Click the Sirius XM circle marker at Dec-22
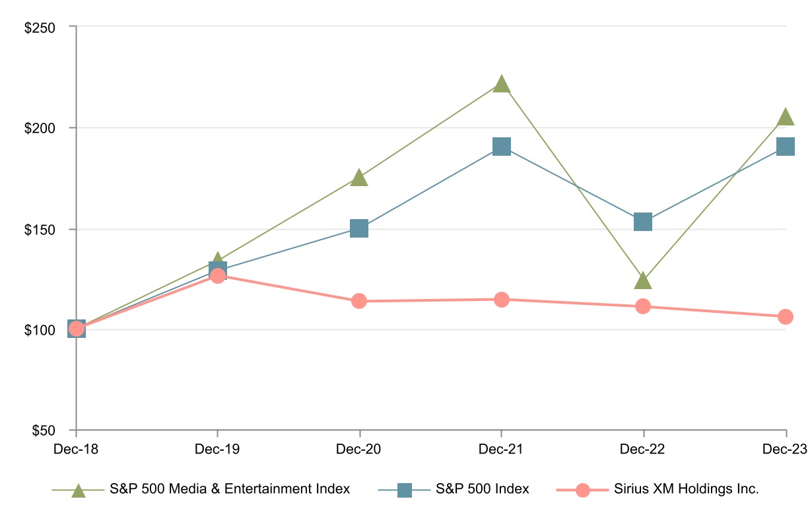Image resolution: width=812 pixels, height=528 pixels. pos(643,306)
